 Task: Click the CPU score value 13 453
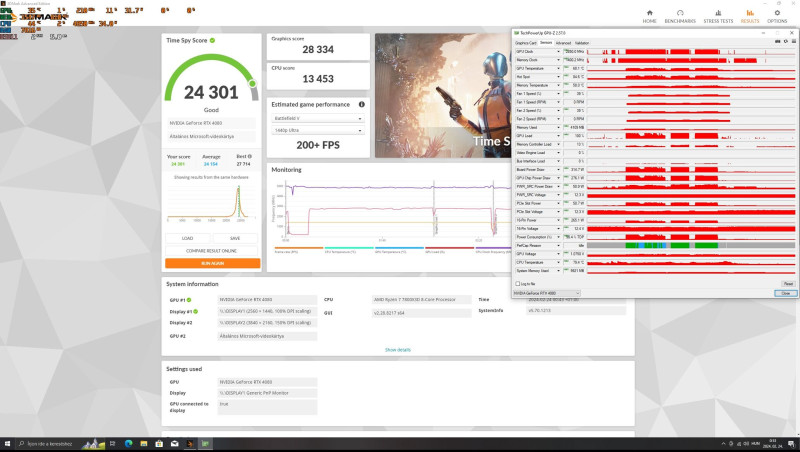318,79
